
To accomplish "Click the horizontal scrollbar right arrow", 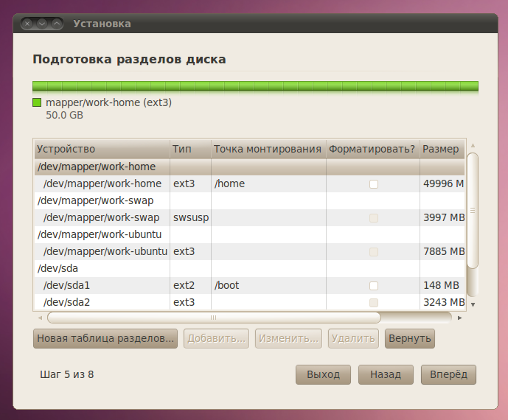I will coord(459,318).
